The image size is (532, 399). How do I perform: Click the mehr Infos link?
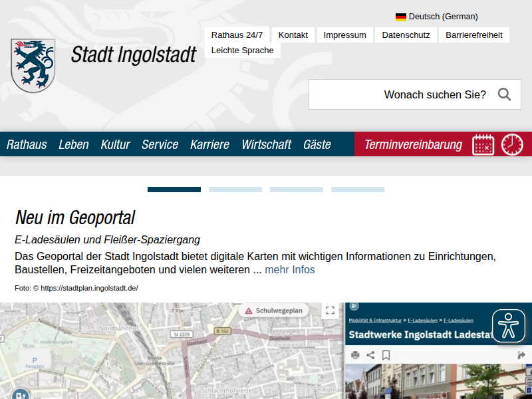pyautogui.click(x=290, y=270)
